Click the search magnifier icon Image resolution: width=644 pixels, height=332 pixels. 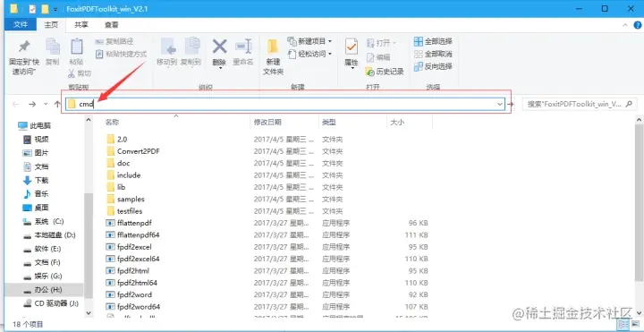[x=629, y=105]
